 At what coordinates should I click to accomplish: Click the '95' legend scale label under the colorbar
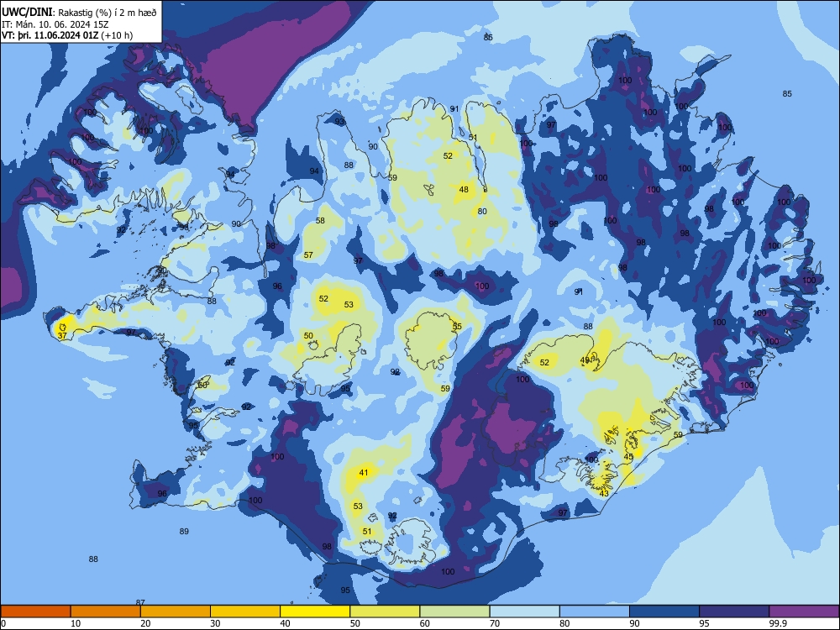click(x=705, y=623)
